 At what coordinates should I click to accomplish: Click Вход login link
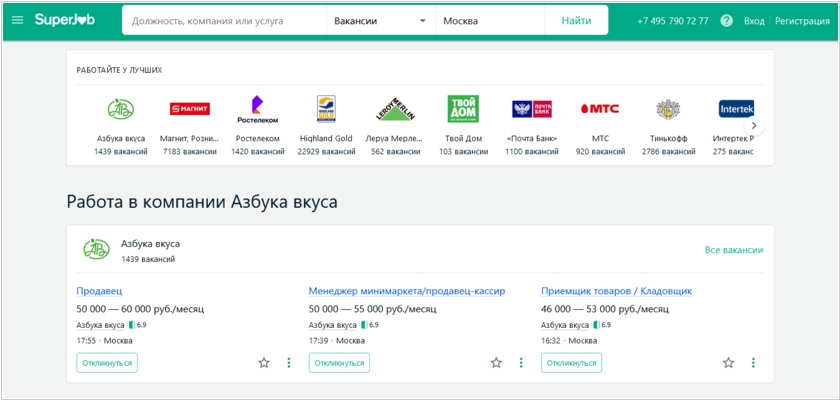point(754,21)
